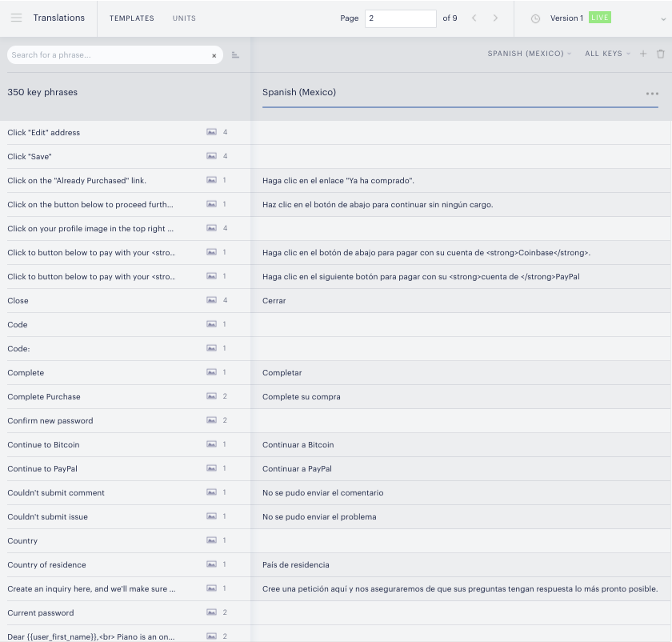Clear the phrase search with the x icon

click(214, 55)
